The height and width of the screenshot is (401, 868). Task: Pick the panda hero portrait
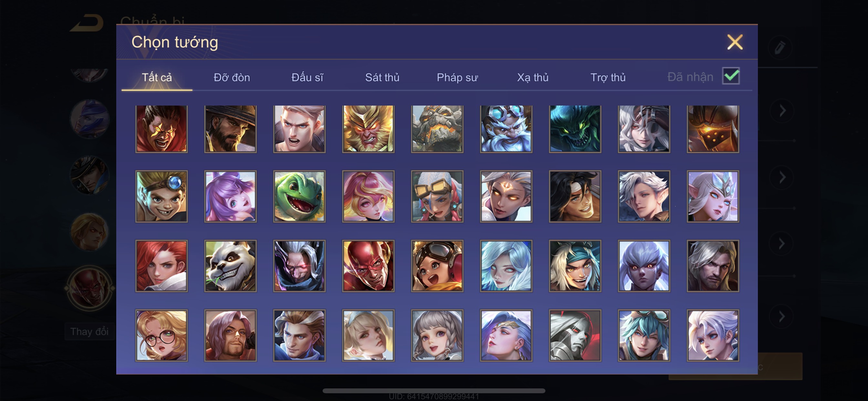[x=231, y=266]
